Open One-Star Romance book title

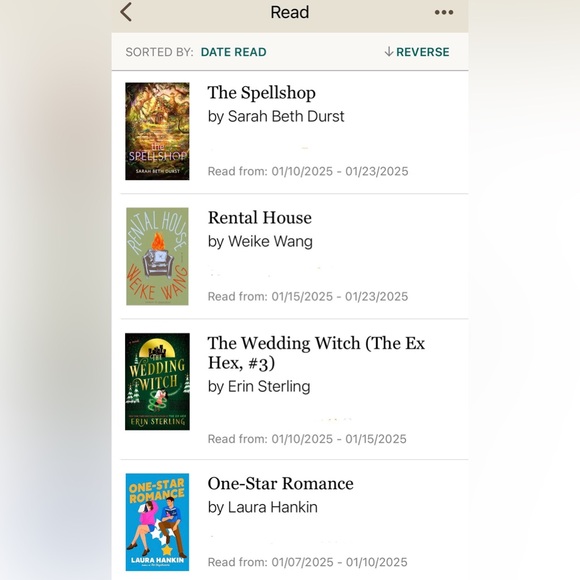pyautogui.click(x=280, y=483)
